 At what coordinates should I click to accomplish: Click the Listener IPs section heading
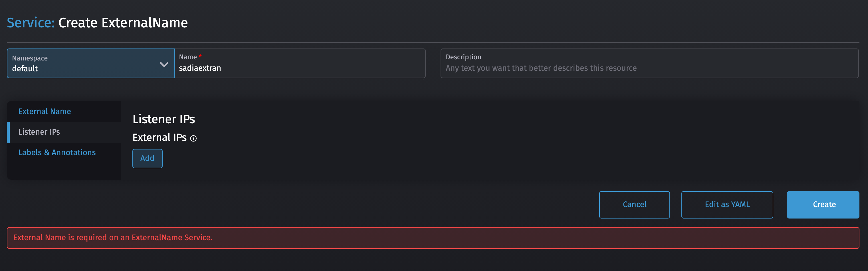coord(163,119)
